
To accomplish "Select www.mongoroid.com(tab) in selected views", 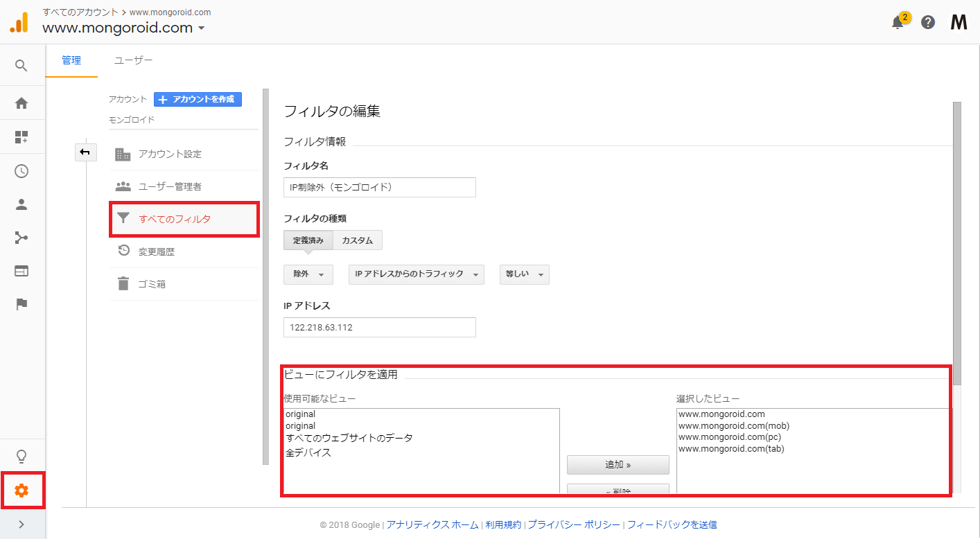I will tap(731, 449).
